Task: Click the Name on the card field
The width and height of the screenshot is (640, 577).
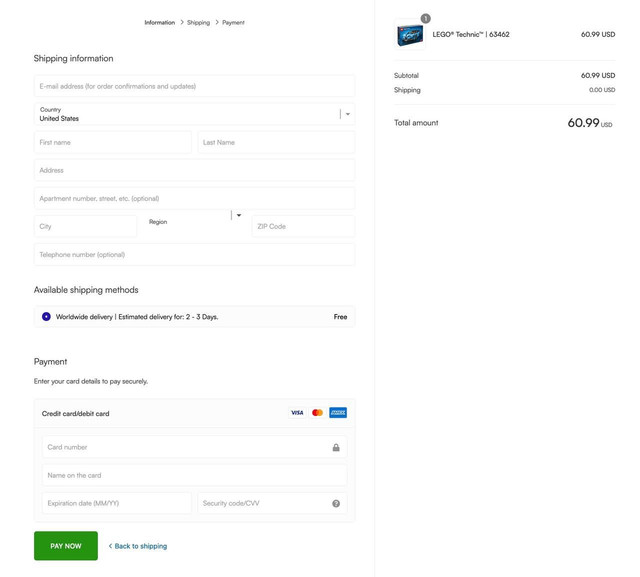Action: (x=194, y=475)
